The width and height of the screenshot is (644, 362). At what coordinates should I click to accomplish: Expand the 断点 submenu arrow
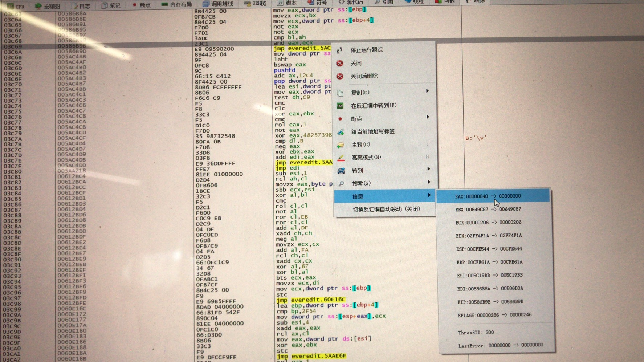click(428, 117)
